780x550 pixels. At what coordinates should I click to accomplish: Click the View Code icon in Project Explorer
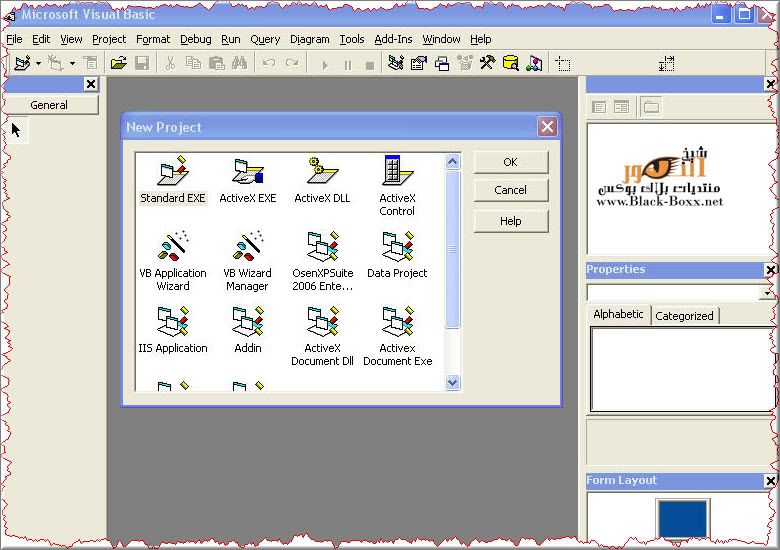coord(599,107)
